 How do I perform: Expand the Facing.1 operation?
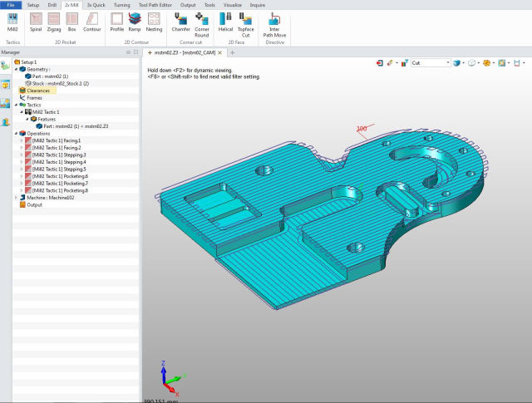point(22,140)
